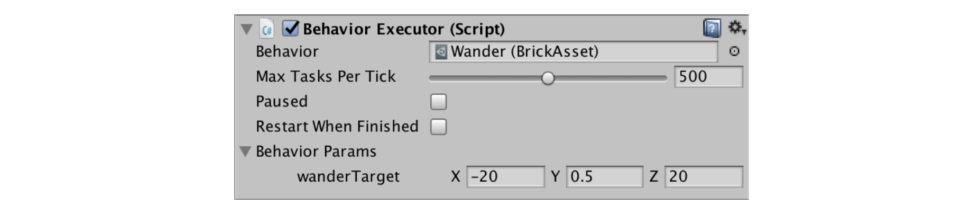Click the Max Tasks Per Tick value field
The height and width of the screenshot is (214, 980).
pos(708,77)
